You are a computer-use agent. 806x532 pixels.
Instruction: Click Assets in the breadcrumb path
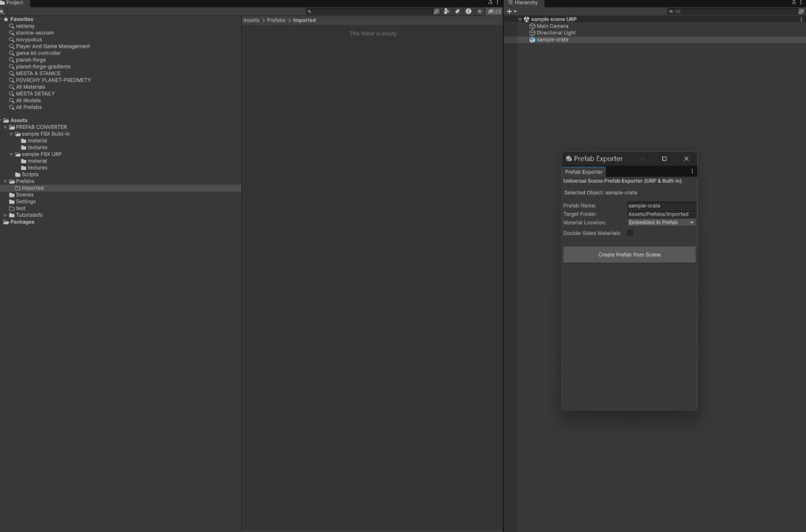[x=251, y=20]
